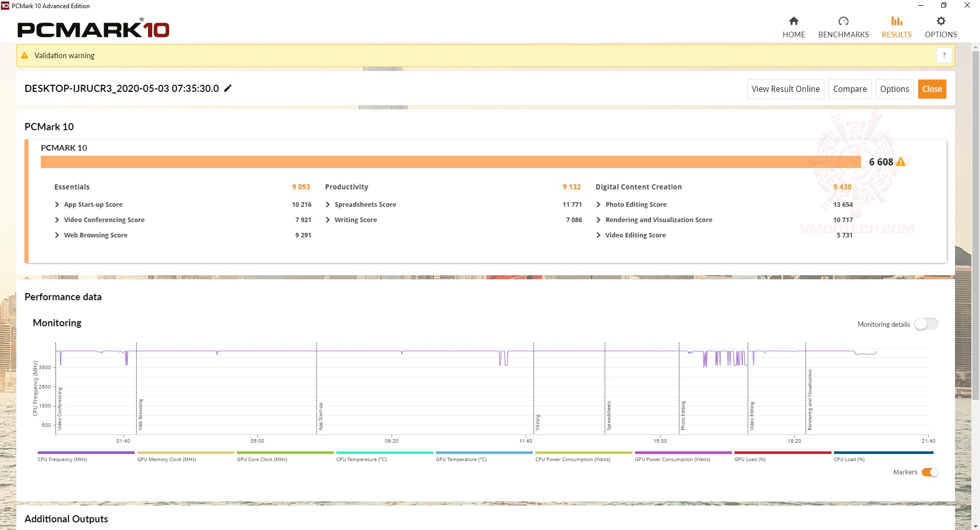The image size is (980, 530).
Task: Click View Result Online button
Action: [x=786, y=89]
